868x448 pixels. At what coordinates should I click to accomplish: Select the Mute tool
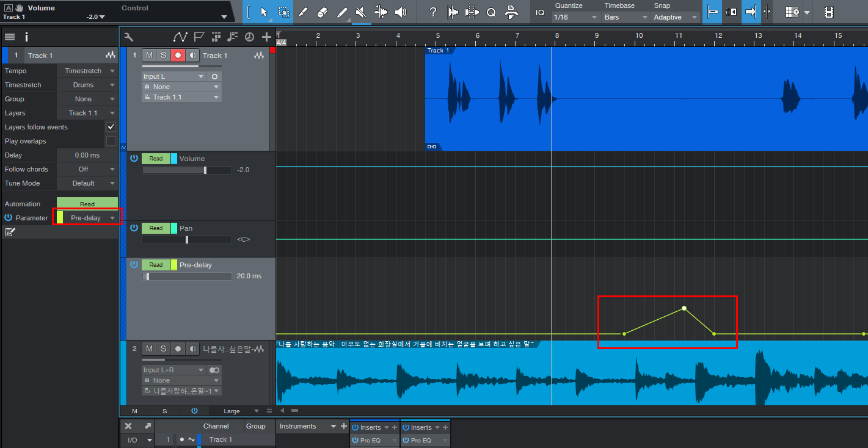pos(362,12)
